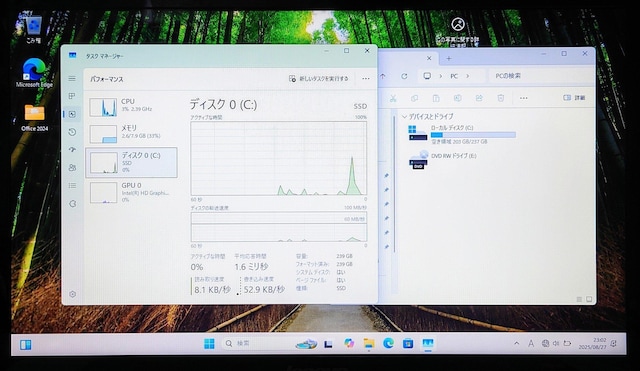Open Microsoft Edge taskbar icon
Viewport: 640px width, 371px height.
click(388, 344)
